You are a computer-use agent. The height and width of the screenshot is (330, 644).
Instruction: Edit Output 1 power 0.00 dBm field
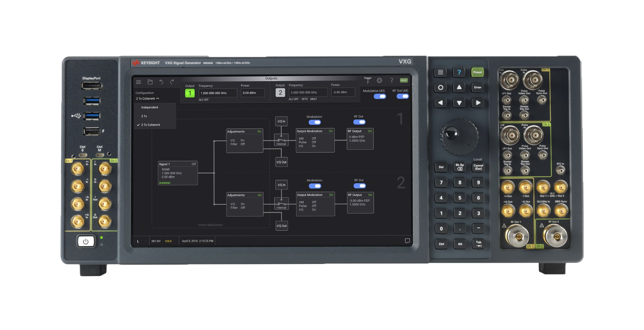(x=253, y=93)
